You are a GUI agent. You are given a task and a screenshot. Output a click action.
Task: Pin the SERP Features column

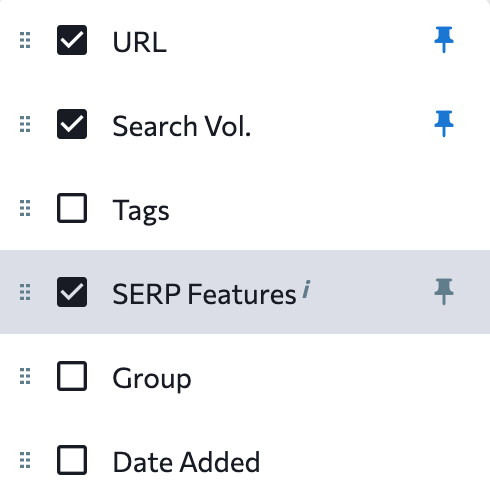(x=444, y=292)
